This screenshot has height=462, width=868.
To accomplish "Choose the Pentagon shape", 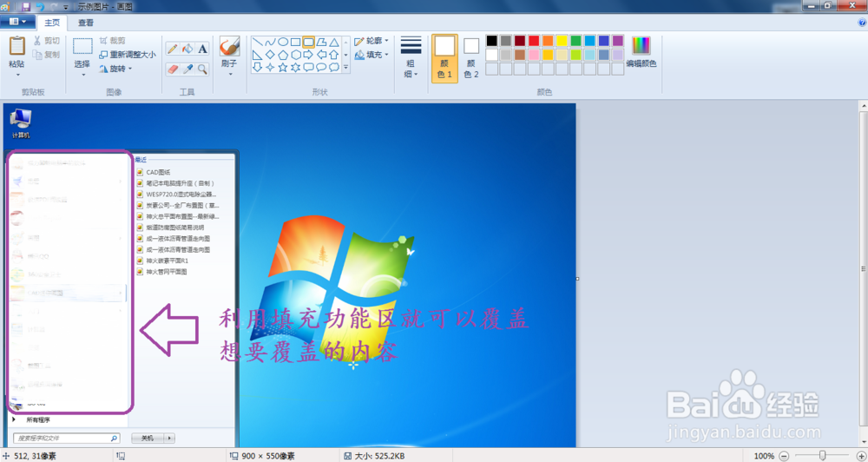I will (x=283, y=55).
